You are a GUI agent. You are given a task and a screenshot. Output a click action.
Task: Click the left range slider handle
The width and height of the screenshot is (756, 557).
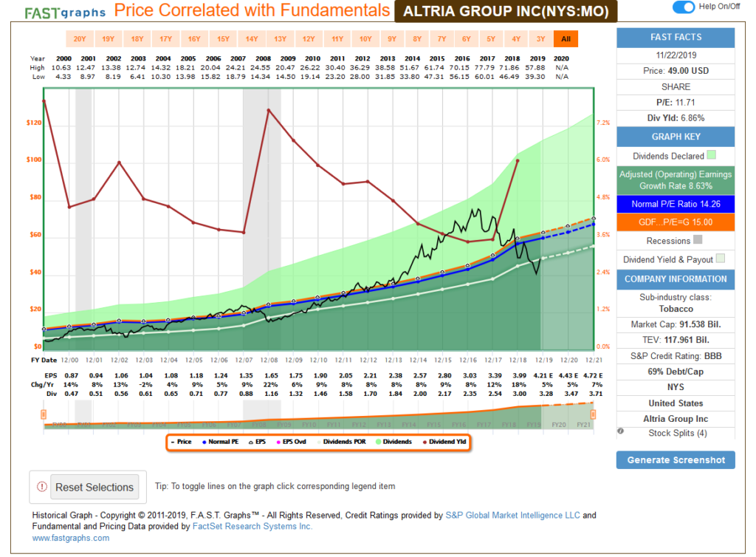(44, 414)
